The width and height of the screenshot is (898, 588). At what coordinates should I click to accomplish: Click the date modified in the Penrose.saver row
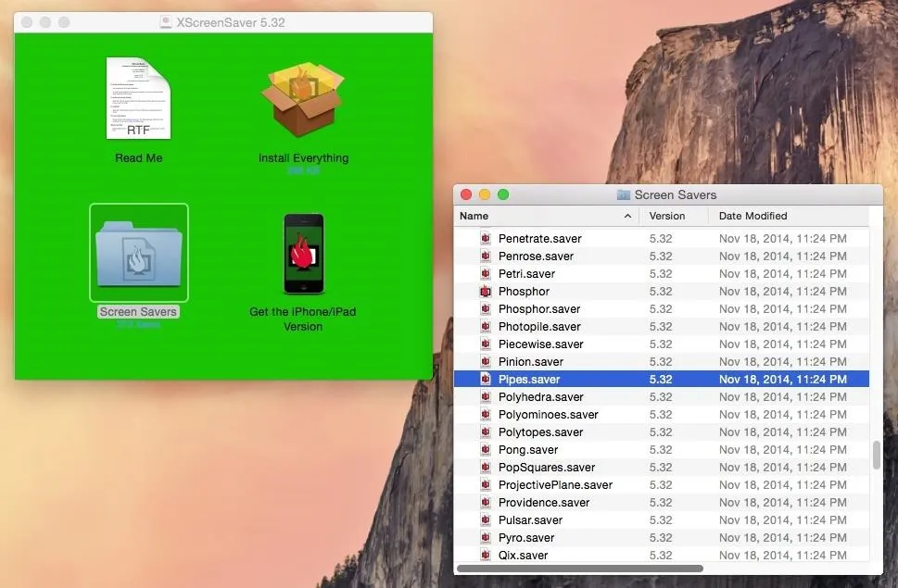pos(783,256)
